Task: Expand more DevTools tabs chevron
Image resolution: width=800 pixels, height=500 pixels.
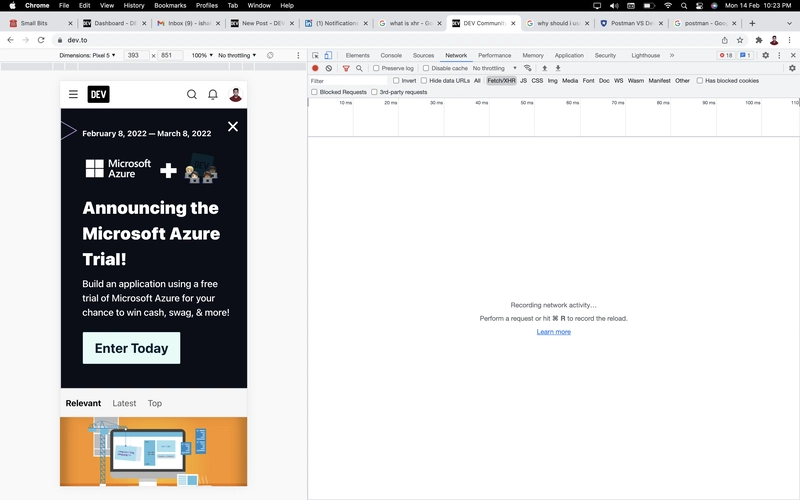Action: tap(672, 55)
